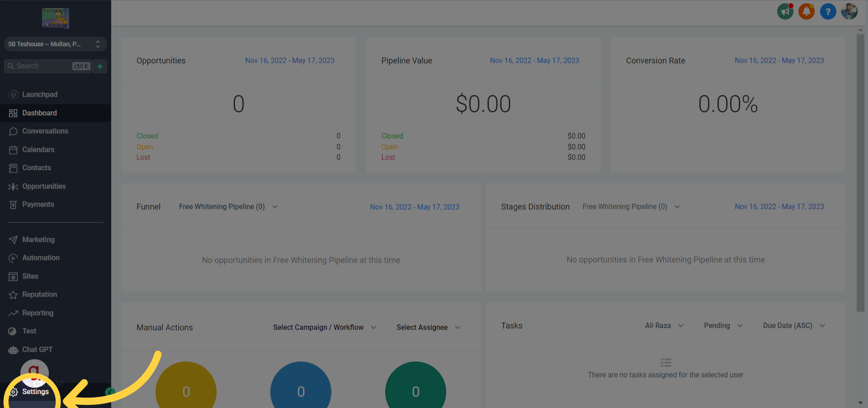Click the sidebar Search field
Viewport: 868px width, 408px height.
(x=48, y=66)
